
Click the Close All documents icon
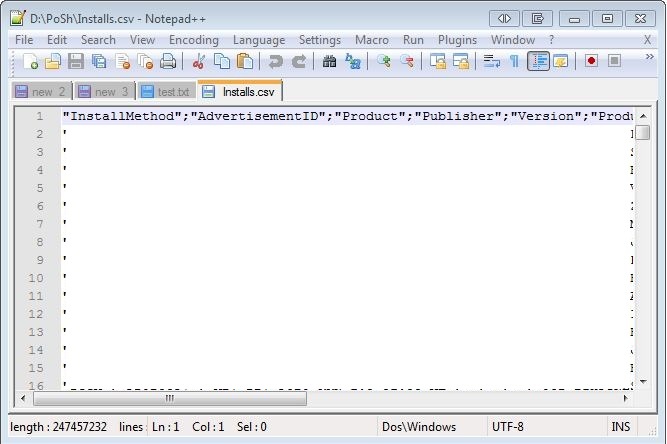point(145,61)
